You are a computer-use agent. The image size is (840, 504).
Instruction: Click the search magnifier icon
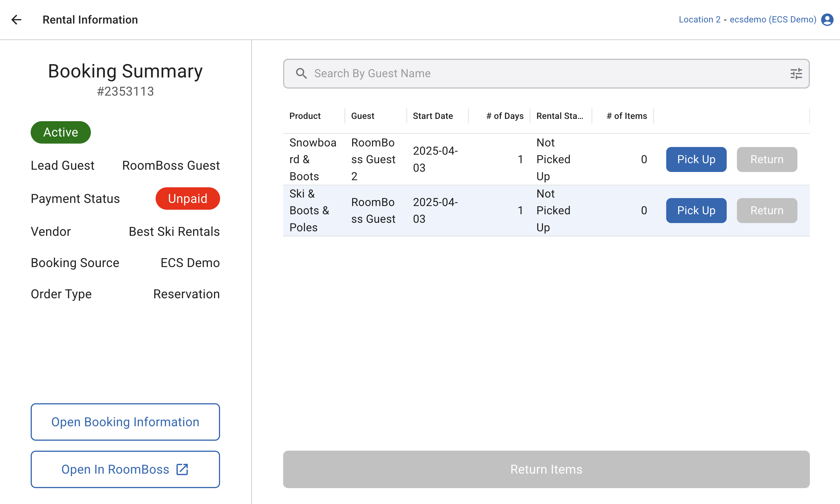point(301,73)
